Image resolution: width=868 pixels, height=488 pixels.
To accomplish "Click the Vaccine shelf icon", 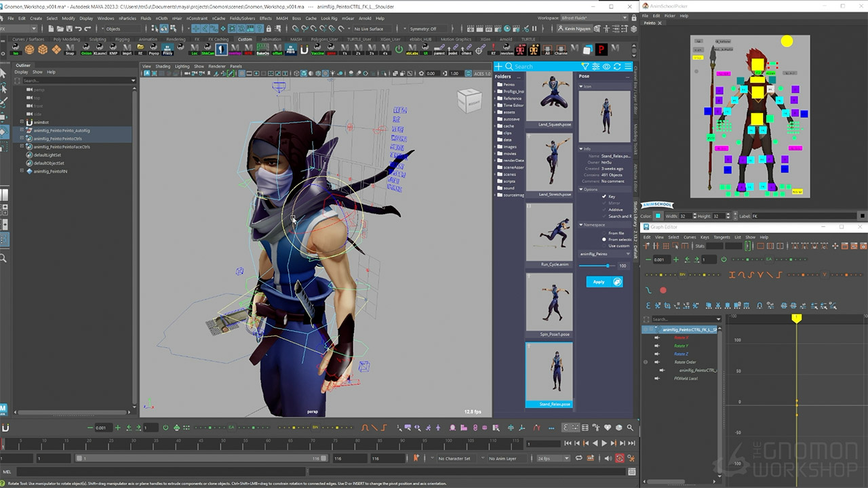I will (x=317, y=49).
